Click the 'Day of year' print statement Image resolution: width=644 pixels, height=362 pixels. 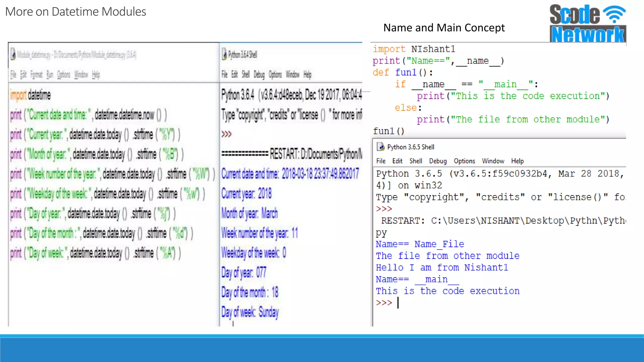coord(93,213)
